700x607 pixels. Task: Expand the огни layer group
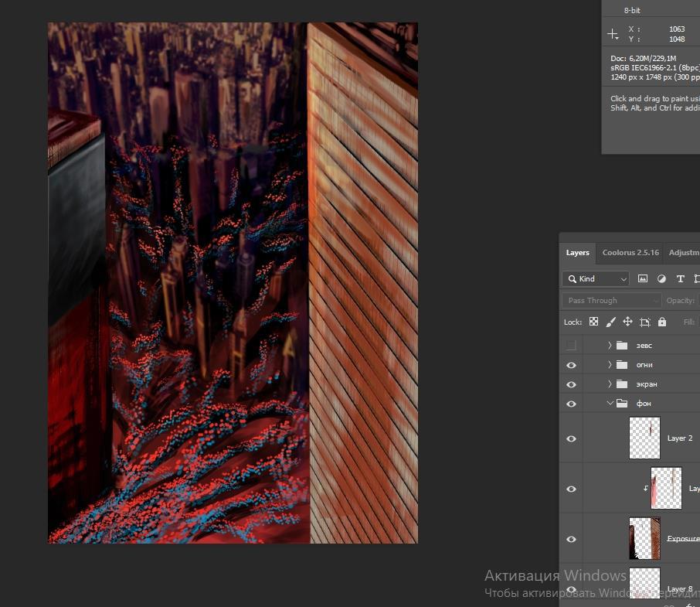pos(610,365)
